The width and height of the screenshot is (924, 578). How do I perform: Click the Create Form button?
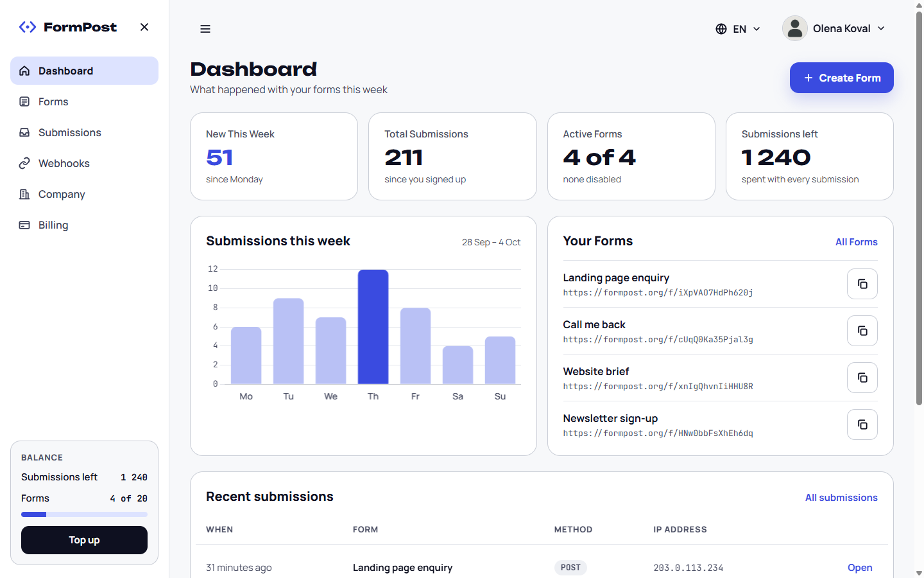[841, 78]
